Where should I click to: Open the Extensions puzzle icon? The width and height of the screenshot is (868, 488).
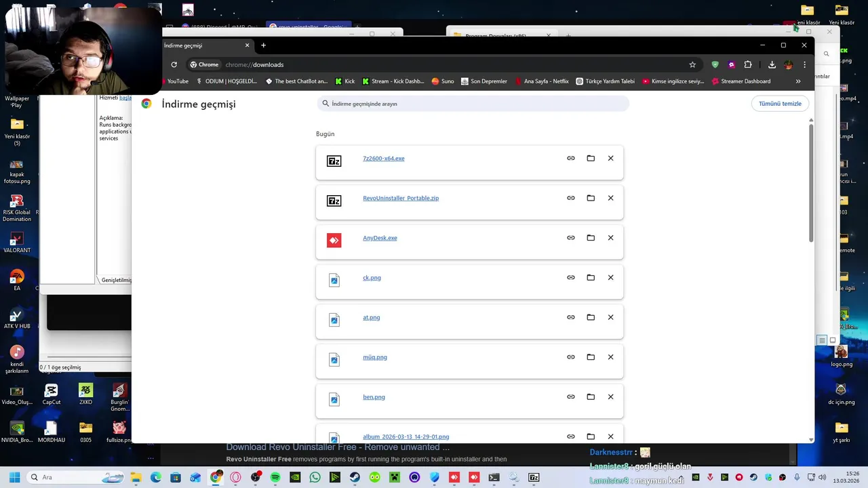click(x=748, y=64)
